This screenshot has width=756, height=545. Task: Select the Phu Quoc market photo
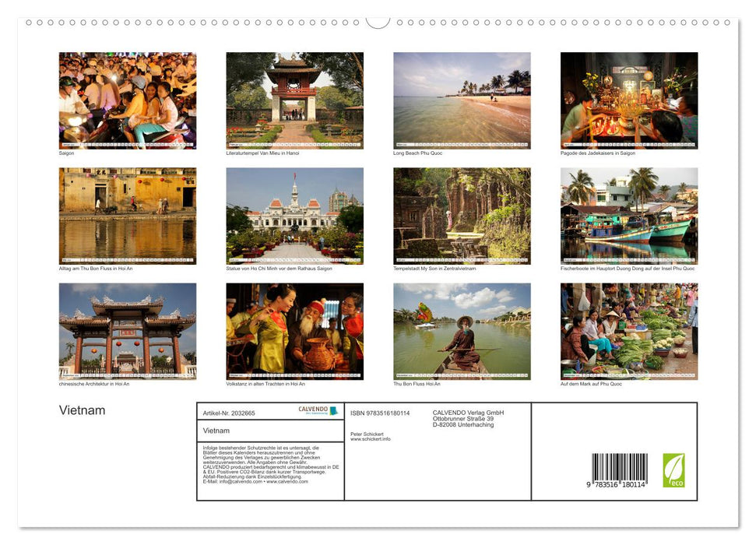629,331
